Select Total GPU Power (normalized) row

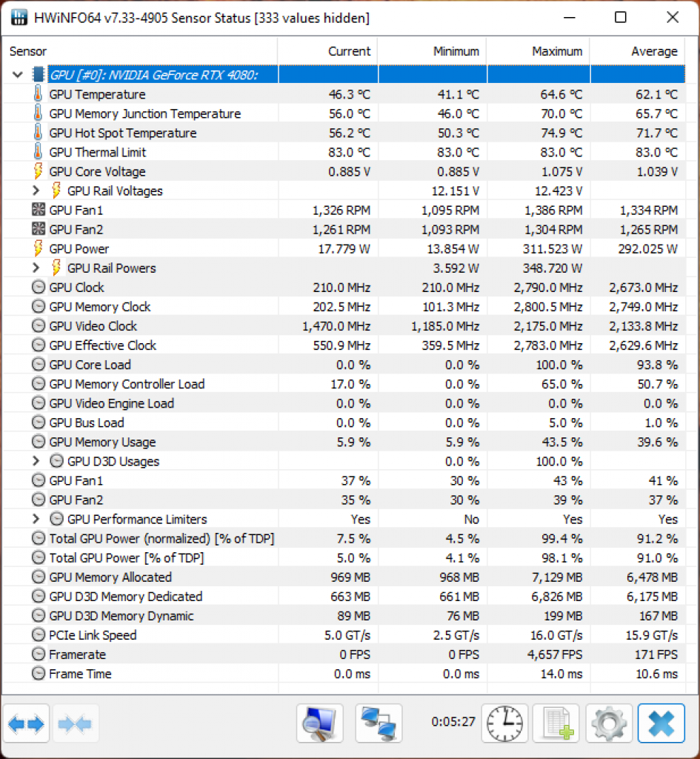point(344,538)
